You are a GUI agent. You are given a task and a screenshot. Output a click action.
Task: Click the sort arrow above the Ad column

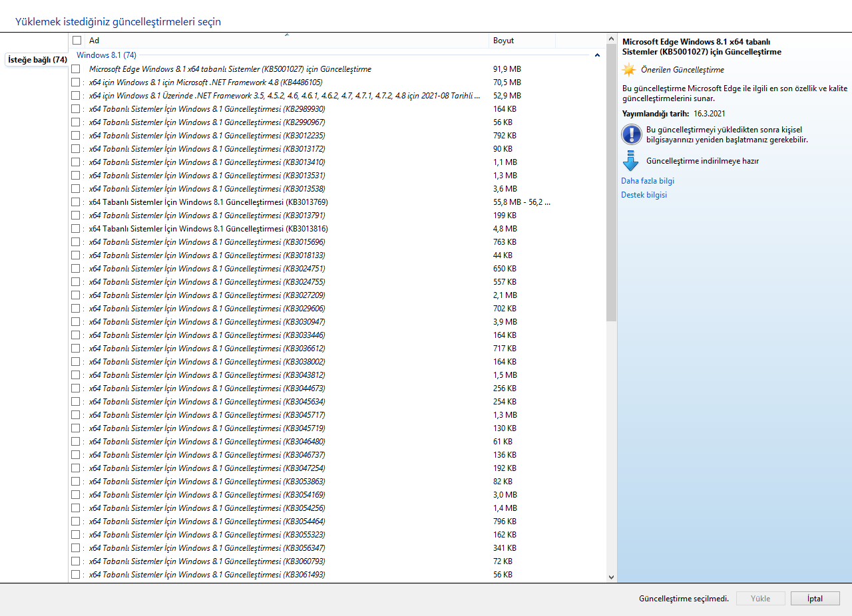[287, 35]
